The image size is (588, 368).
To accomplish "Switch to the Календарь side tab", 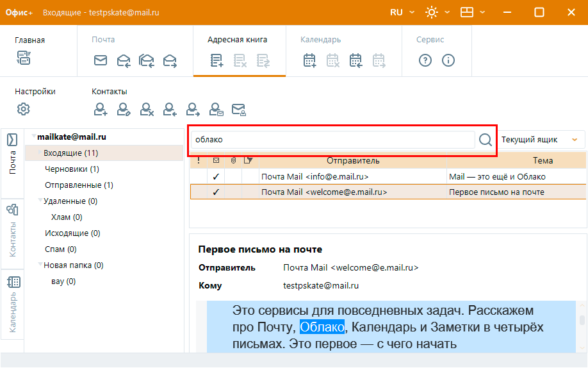I will [x=12, y=305].
